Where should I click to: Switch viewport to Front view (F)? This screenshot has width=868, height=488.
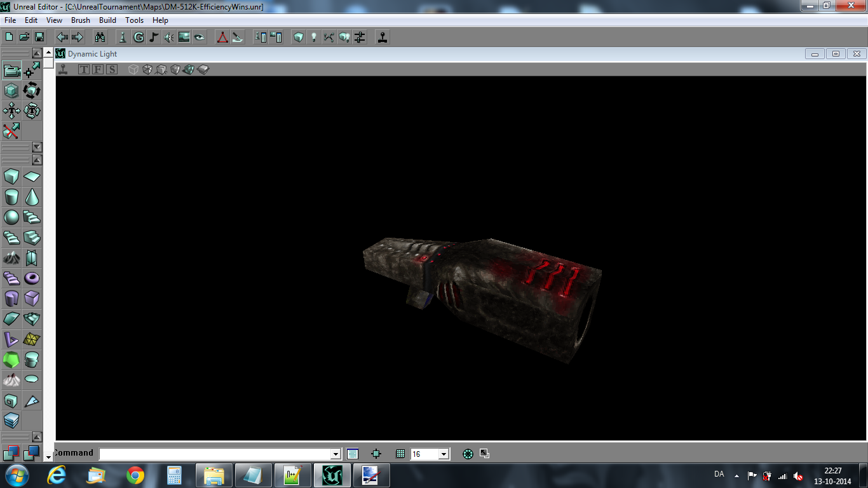point(98,69)
